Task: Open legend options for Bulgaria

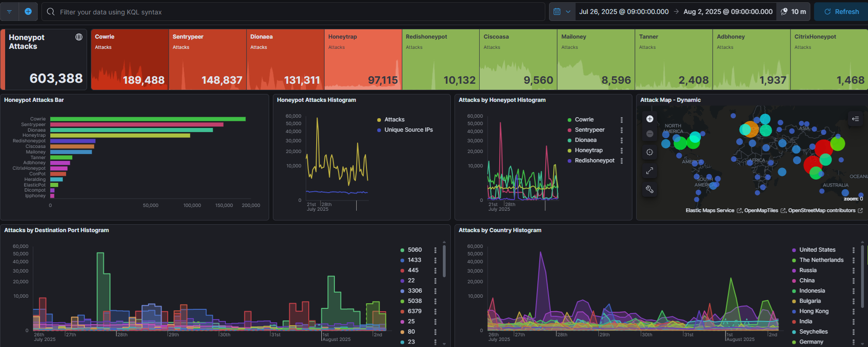Action: click(854, 301)
